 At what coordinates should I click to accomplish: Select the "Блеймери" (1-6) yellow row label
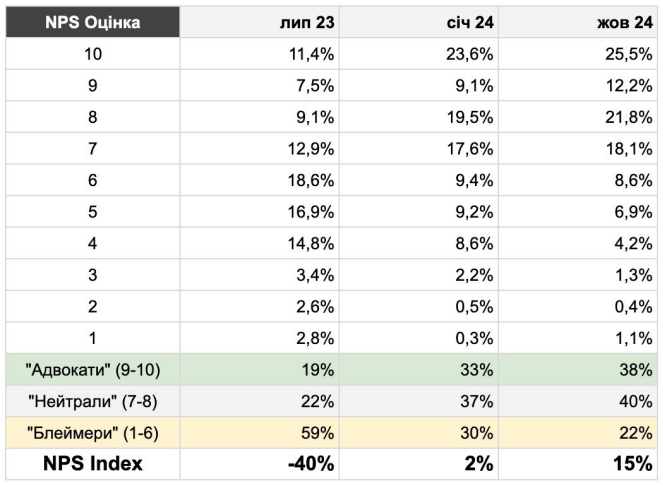[x=91, y=431]
